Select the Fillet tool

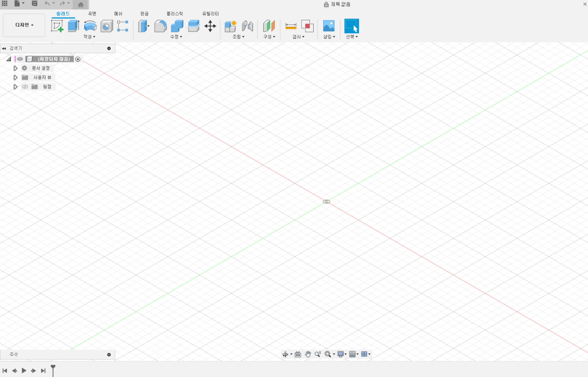(x=160, y=26)
